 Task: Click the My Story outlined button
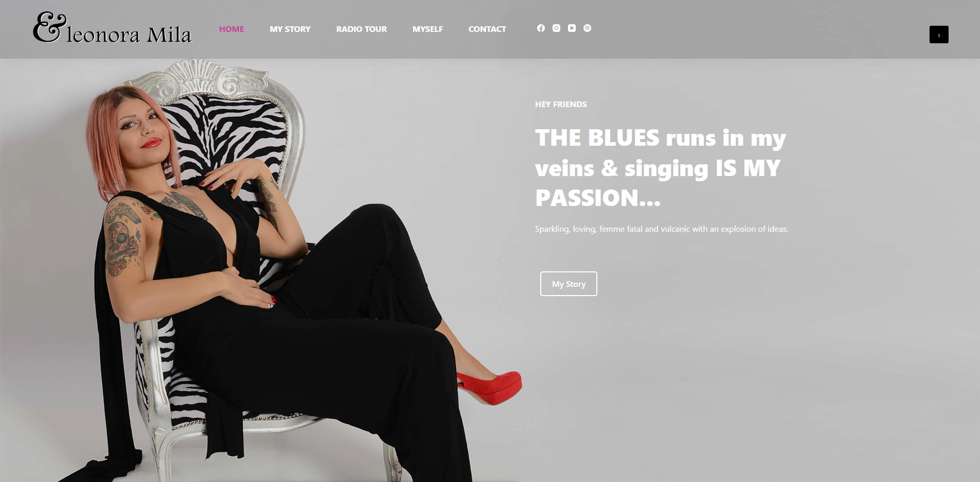coord(569,284)
